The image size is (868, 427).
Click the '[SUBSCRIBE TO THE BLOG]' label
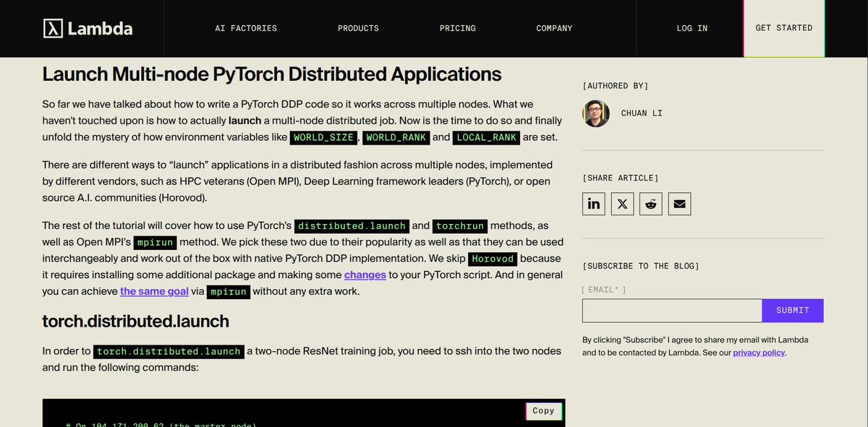(x=641, y=266)
